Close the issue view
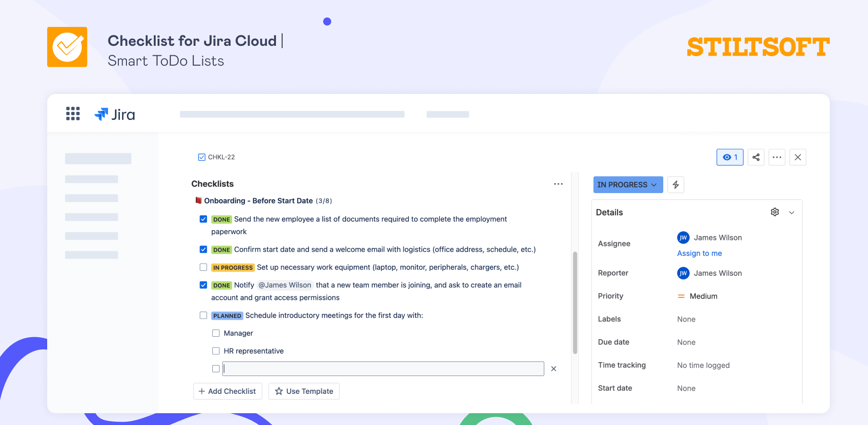 click(798, 157)
